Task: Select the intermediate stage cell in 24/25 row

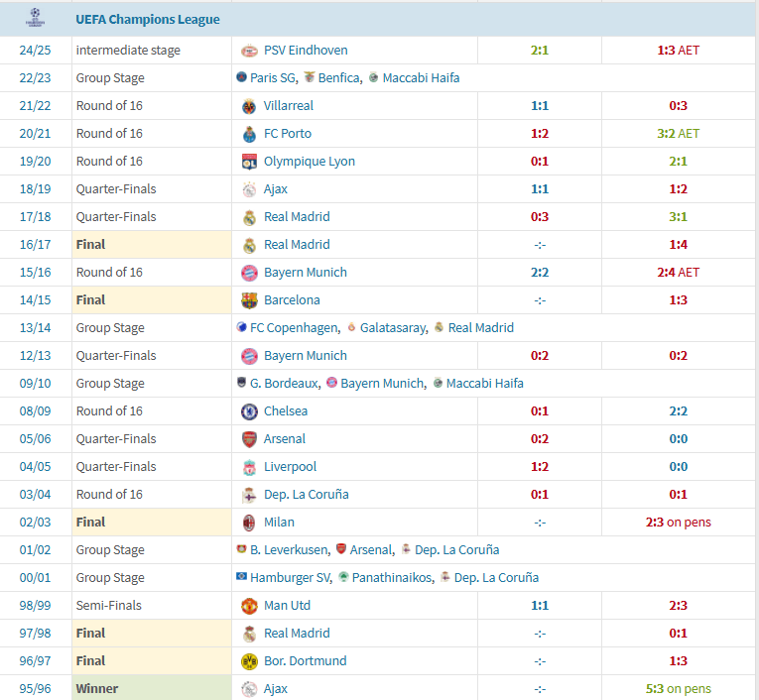Action: coord(152,51)
